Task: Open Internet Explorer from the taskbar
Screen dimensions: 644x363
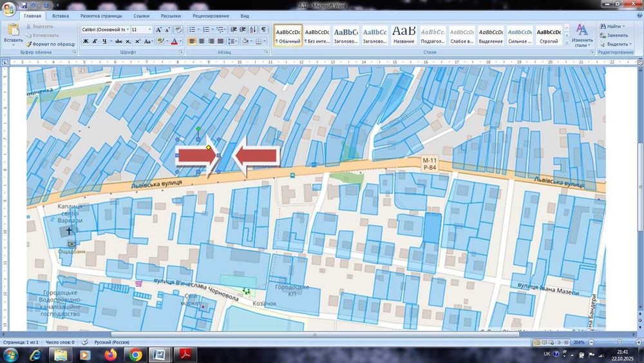Action: (35, 355)
